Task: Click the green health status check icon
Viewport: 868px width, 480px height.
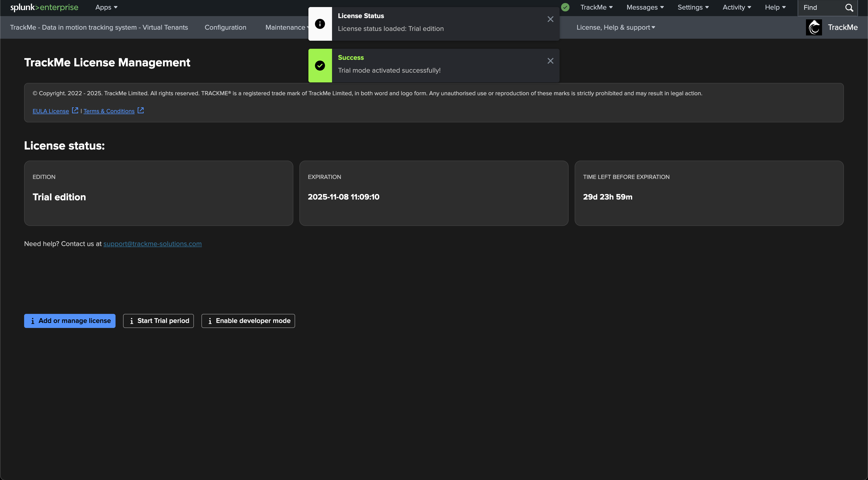Action: (x=565, y=7)
